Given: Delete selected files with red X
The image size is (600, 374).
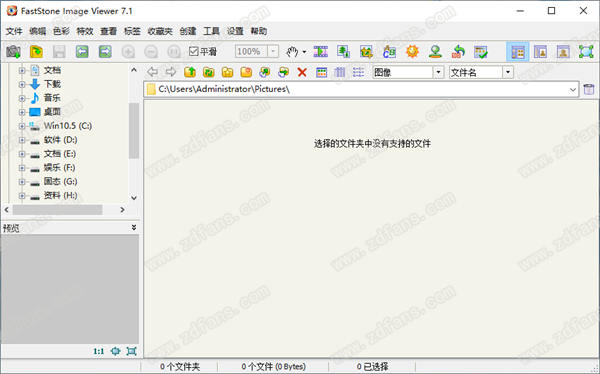Looking at the screenshot, I should [x=302, y=72].
